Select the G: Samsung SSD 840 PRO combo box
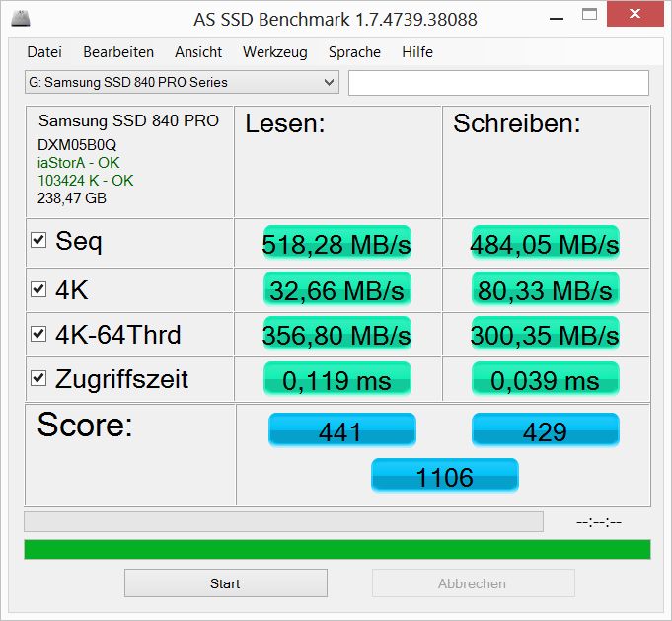Viewport: 672px width, 621px height. [183, 82]
